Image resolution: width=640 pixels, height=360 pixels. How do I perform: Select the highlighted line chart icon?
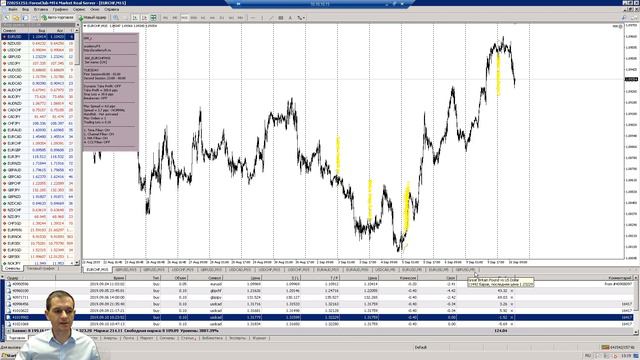tap(153, 18)
